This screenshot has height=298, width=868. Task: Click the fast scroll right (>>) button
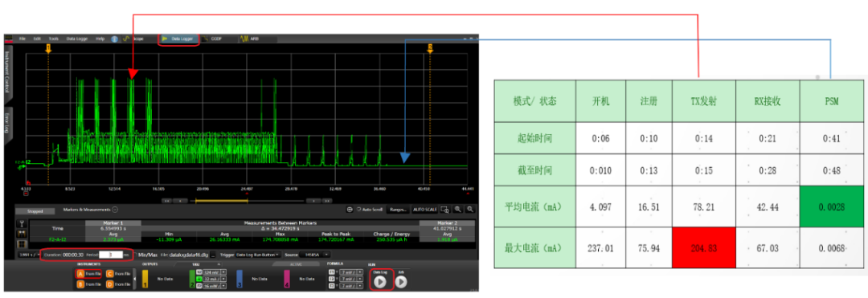(x=326, y=201)
